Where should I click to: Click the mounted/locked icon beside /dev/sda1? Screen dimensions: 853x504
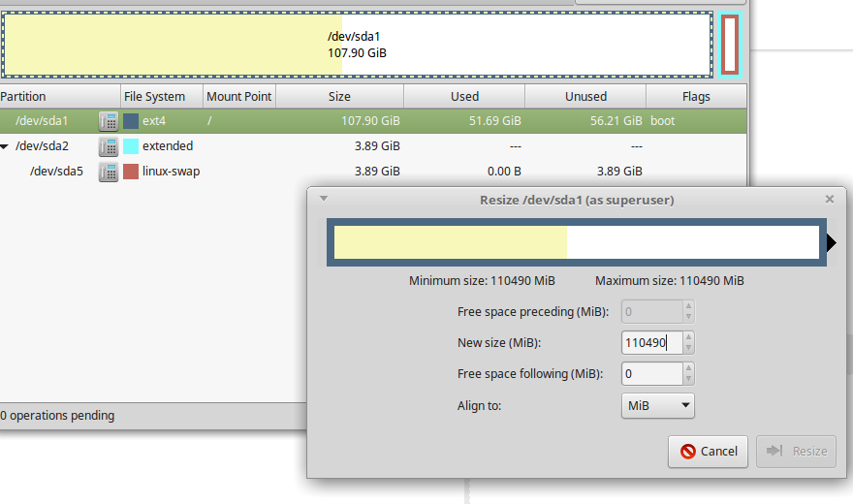coord(109,121)
